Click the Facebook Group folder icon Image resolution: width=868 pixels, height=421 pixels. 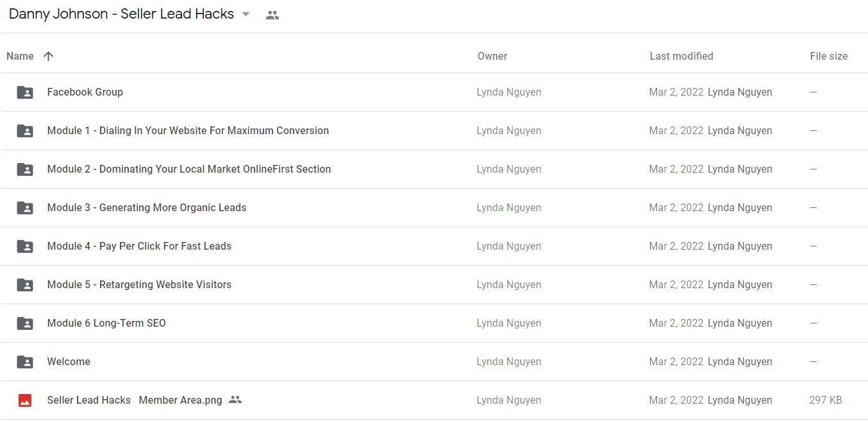(x=25, y=92)
